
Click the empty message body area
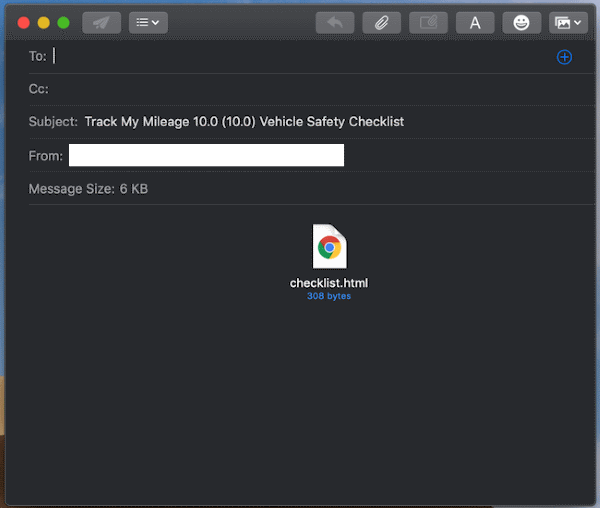point(300,400)
